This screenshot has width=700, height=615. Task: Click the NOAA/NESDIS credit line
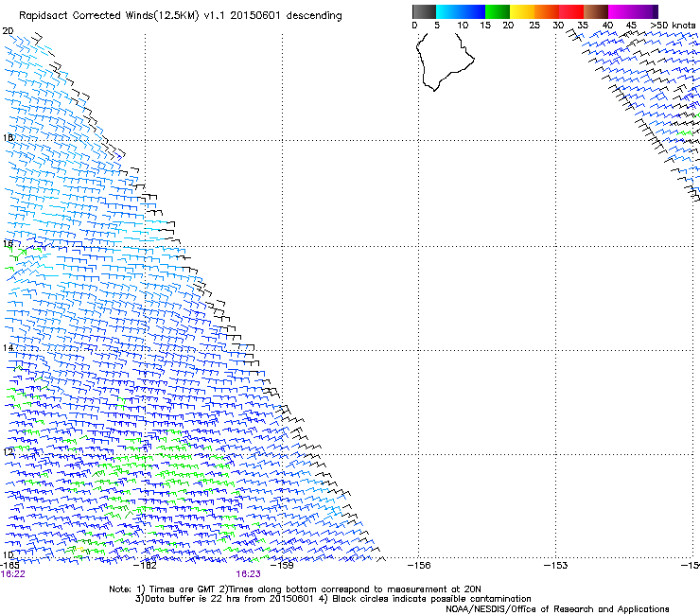(x=557, y=609)
